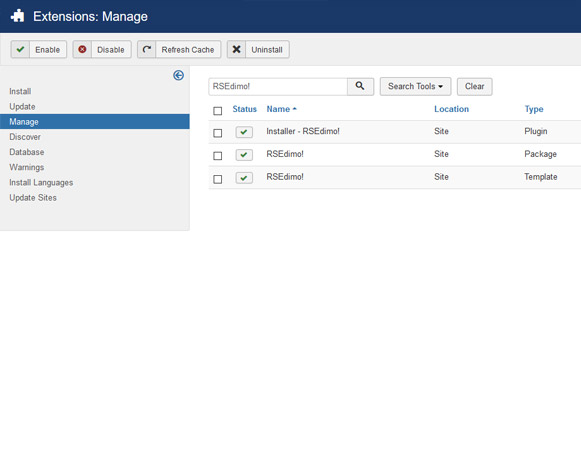Screen dimensions: 581x462
Task: Select the Installer - RSEdimo! row checkbox
Action: point(218,133)
